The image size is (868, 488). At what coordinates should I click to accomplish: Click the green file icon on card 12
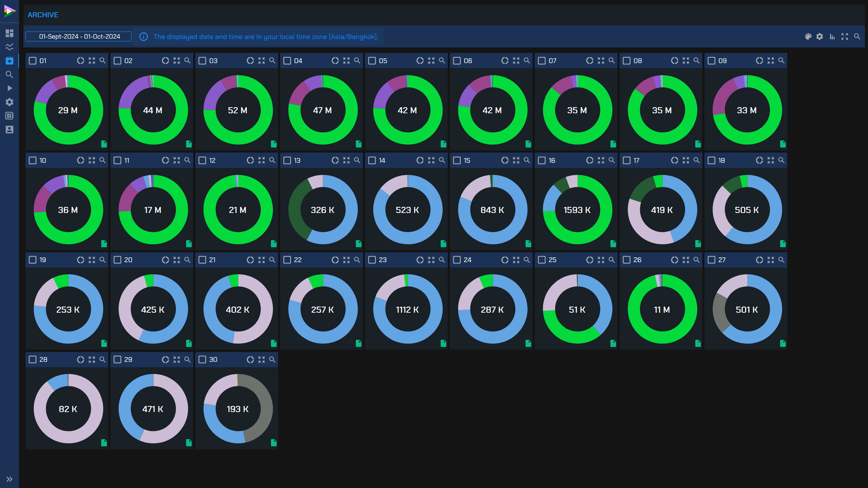pyautogui.click(x=274, y=244)
